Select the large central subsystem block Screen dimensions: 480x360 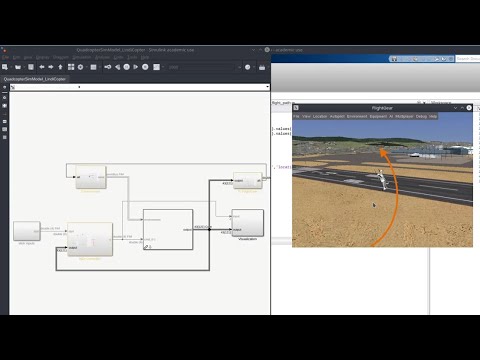(168, 229)
